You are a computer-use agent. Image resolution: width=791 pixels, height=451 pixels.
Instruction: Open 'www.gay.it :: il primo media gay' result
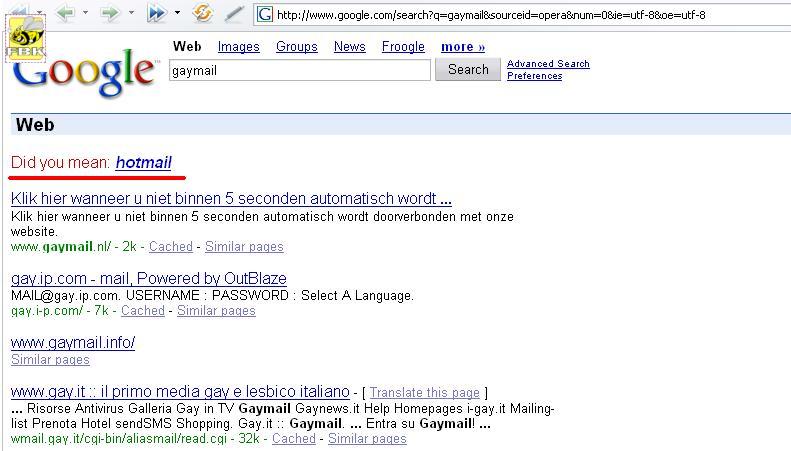click(x=180, y=391)
